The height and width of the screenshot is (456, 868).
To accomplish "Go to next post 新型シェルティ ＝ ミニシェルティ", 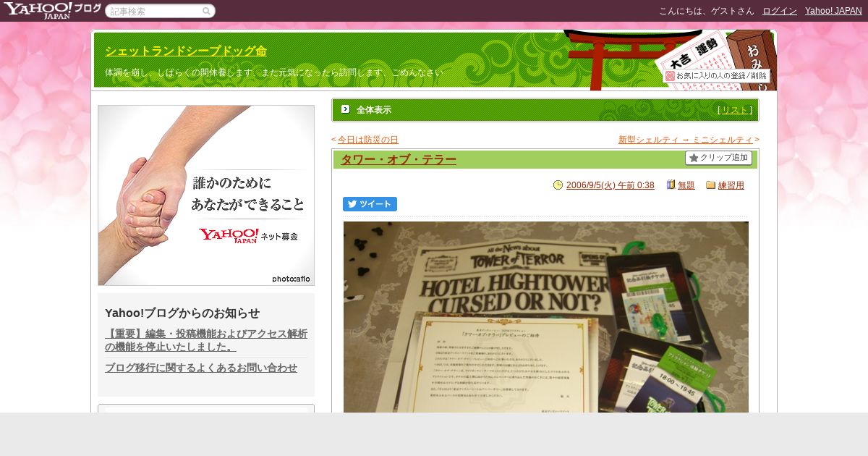I will (686, 140).
